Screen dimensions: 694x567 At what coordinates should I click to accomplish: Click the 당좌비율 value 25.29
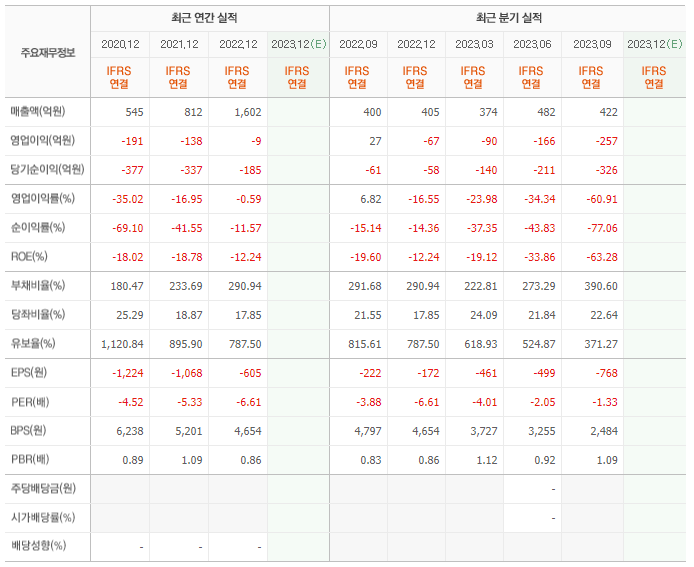[x=130, y=315]
